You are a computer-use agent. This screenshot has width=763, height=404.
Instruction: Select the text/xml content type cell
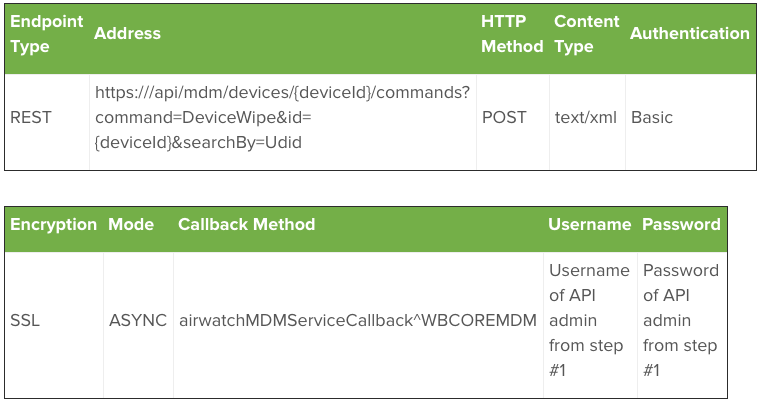tap(585, 117)
